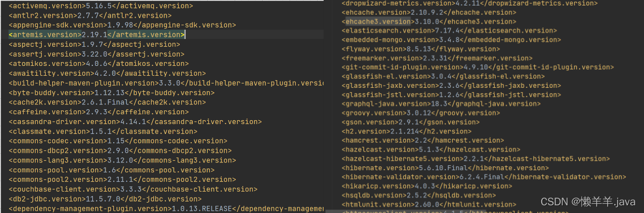644x213 pixels.
Task: Click the commons-pool2.version 2.11.1 line
Action: [122, 180]
